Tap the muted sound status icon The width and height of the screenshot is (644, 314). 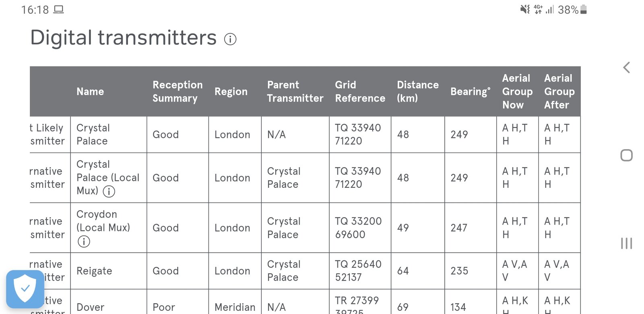pyautogui.click(x=525, y=9)
